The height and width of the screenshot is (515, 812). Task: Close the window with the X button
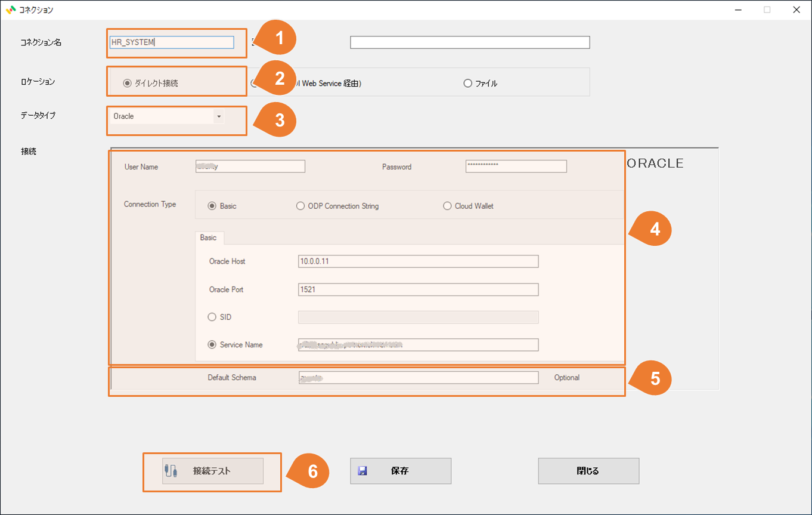coord(796,10)
